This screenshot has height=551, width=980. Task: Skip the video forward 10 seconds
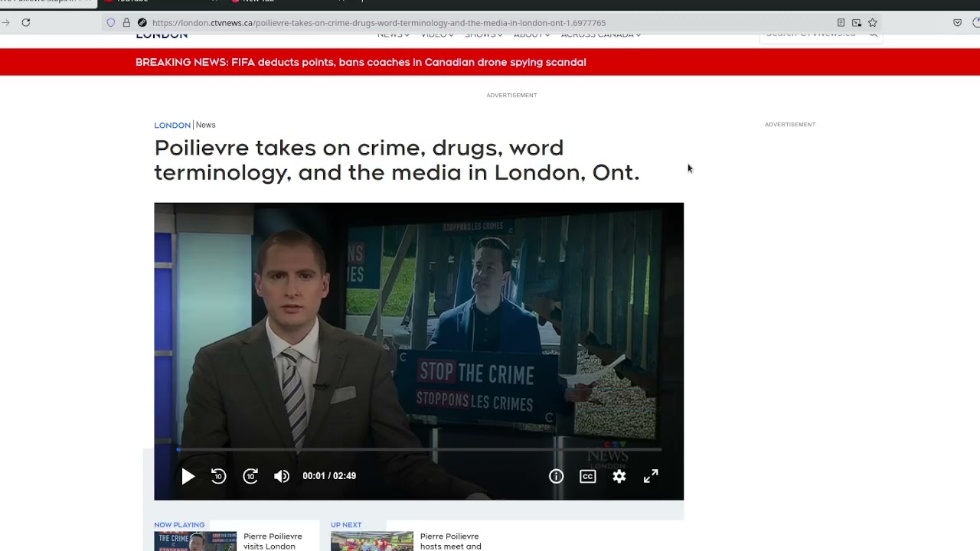250,476
